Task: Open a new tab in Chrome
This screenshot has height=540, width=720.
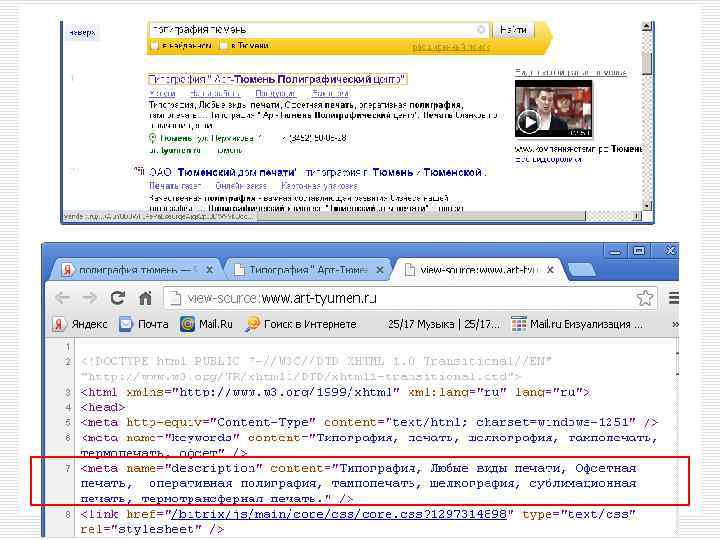Action: (581, 270)
